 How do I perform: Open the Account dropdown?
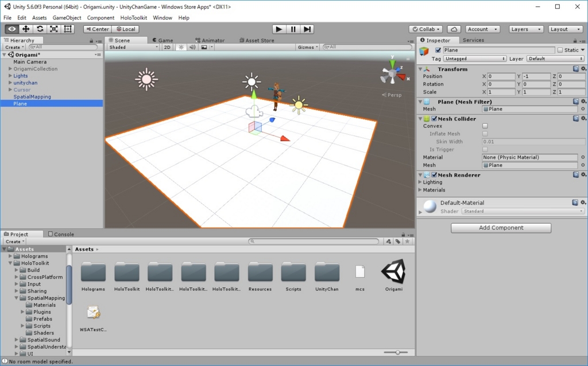(482, 29)
